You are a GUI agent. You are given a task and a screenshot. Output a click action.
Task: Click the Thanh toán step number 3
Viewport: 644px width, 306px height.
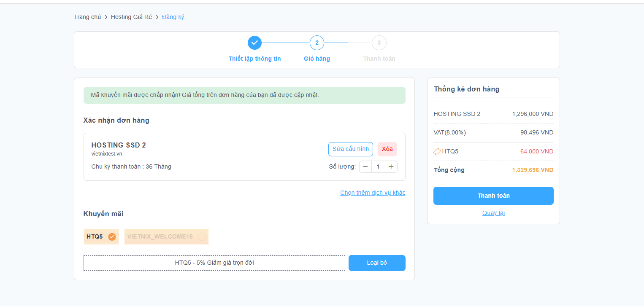379,43
